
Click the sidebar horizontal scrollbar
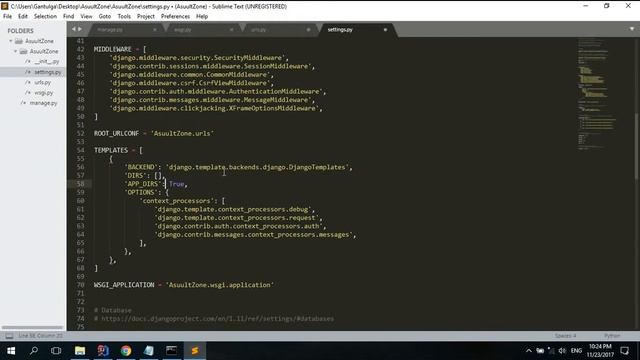[x=33, y=327]
